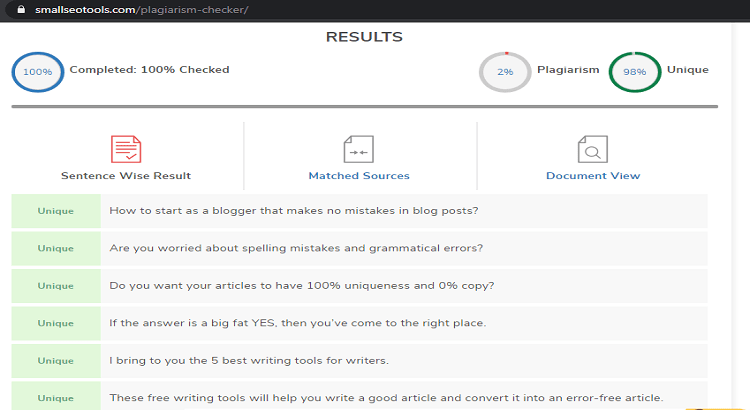750x410 pixels.
Task: Click the 2% plagiarism circle indicator
Action: point(505,72)
